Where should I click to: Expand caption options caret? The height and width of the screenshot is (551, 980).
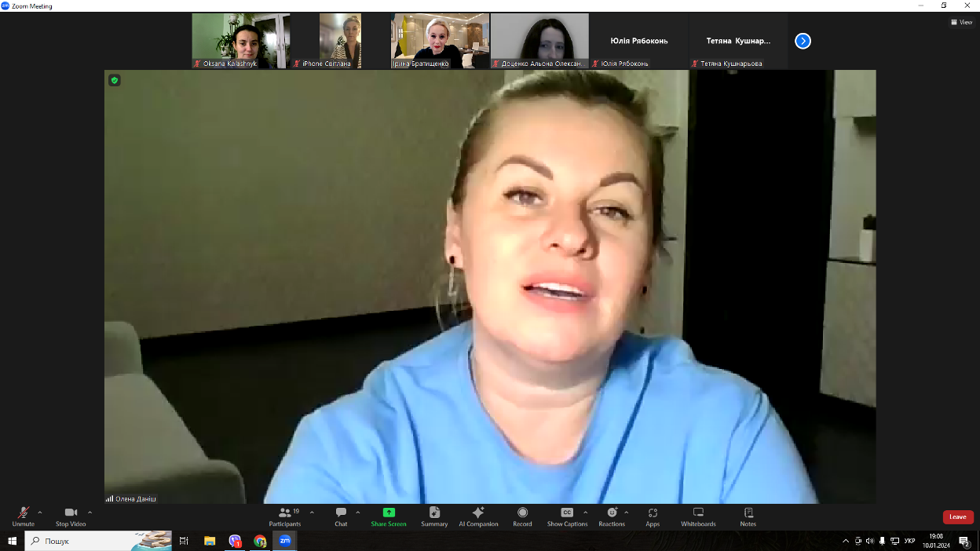tap(586, 513)
